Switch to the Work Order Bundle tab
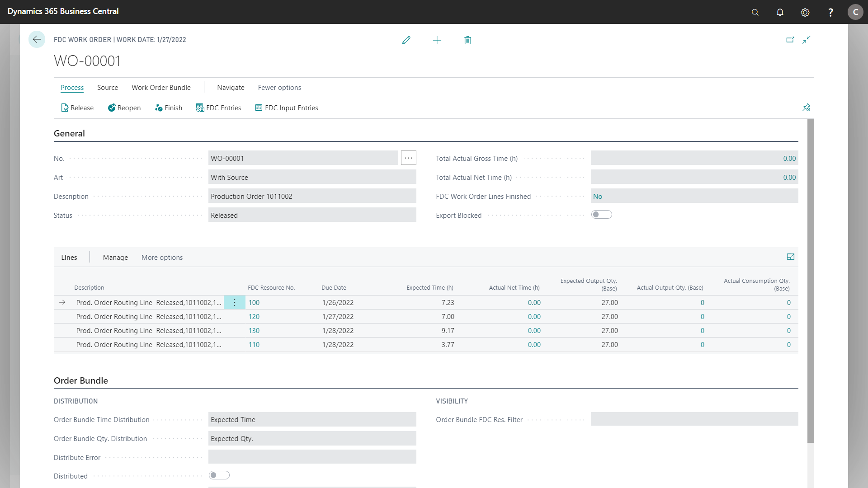 161,87
